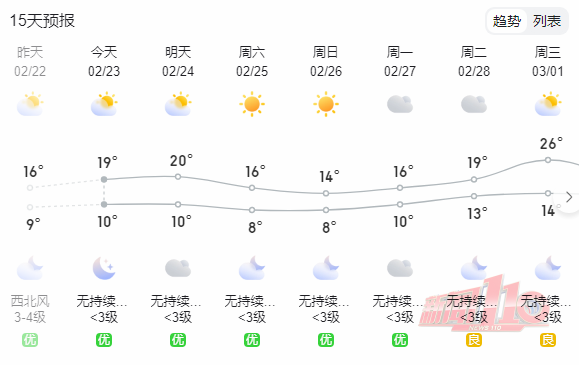Switch to the 趋势 trend view
Image resolution: width=579 pixels, height=365 pixels.
click(506, 21)
